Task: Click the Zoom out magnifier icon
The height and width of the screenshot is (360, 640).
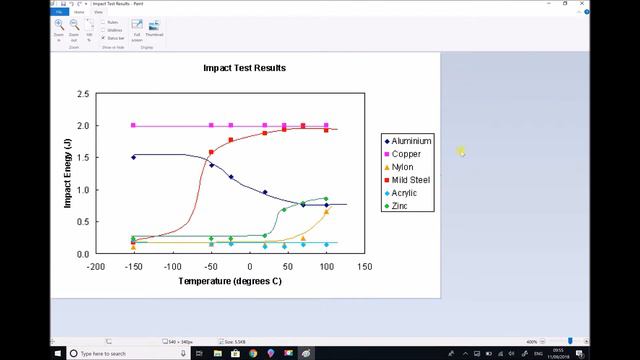Action: (x=74, y=25)
